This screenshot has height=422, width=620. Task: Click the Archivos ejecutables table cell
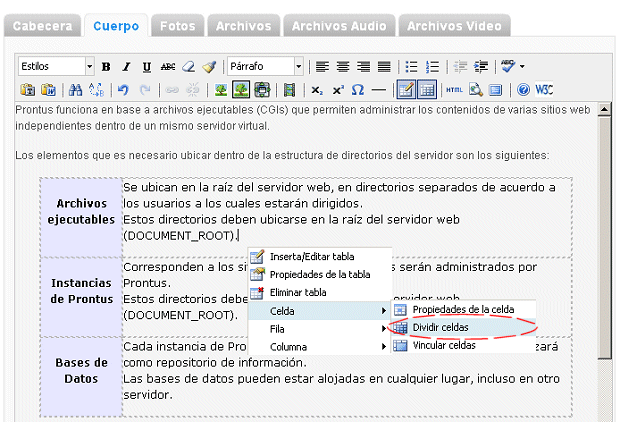[81, 218]
